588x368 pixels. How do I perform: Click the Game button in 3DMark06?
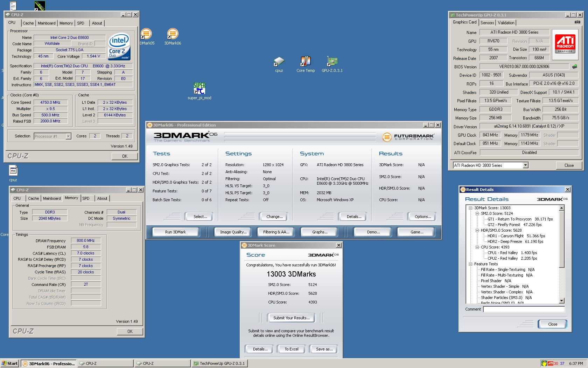[417, 232]
